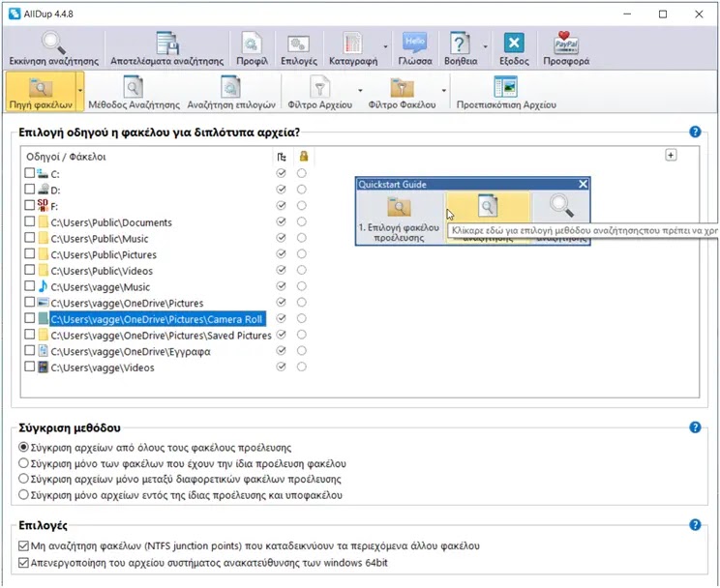Switch to Μέθοδος Αναζήτησης tab
Image resolution: width=720 pixels, height=588 pixels.
(x=134, y=92)
